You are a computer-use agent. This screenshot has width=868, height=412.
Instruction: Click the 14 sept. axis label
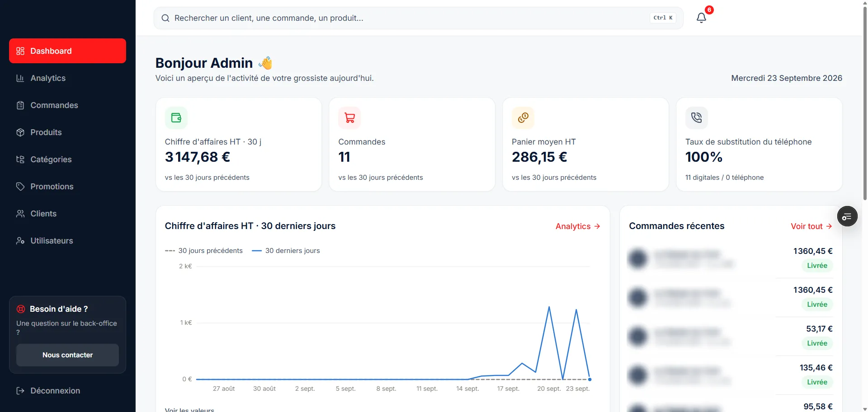(x=467, y=389)
